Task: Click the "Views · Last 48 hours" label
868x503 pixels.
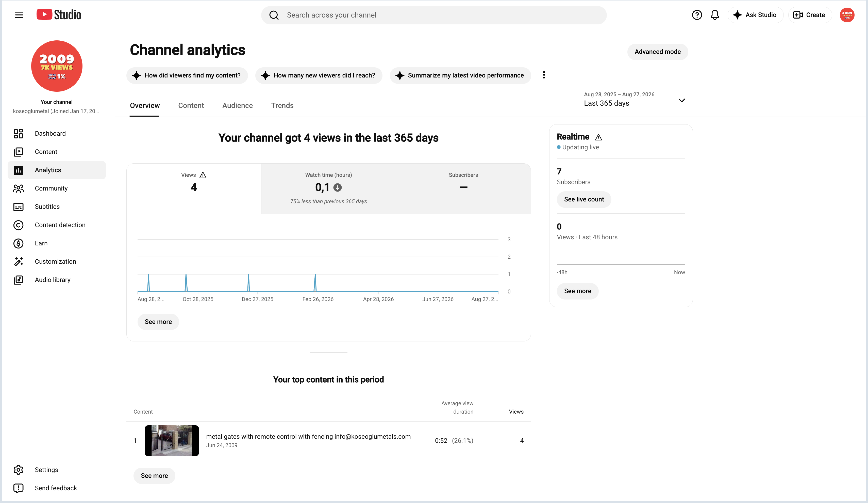Action: pyautogui.click(x=587, y=237)
